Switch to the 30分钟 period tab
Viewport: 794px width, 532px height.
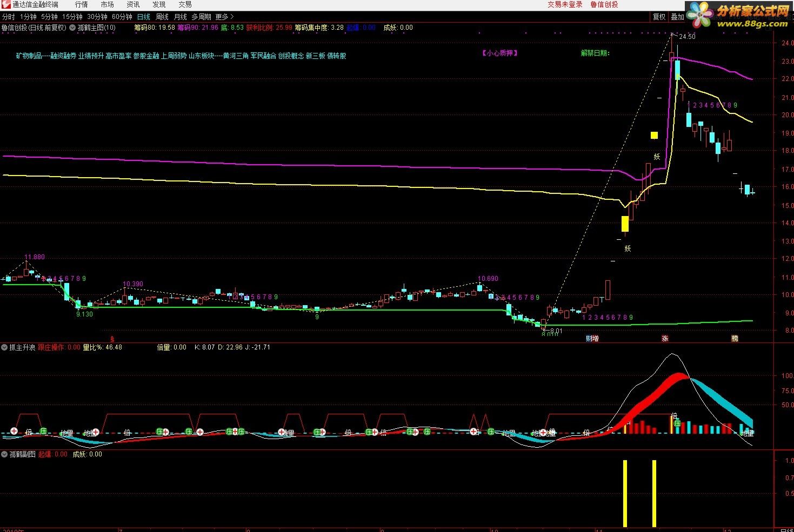click(x=97, y=17)
